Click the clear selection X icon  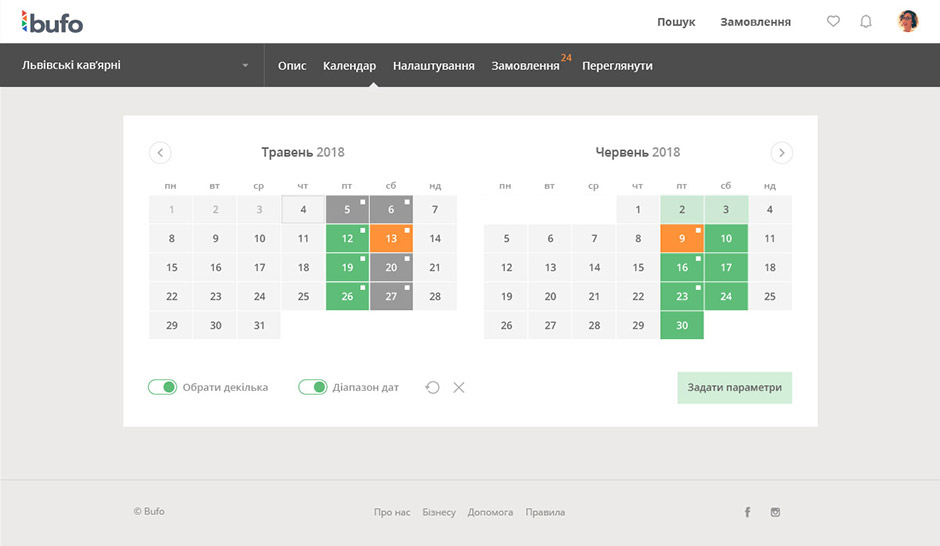coord(459,387)
